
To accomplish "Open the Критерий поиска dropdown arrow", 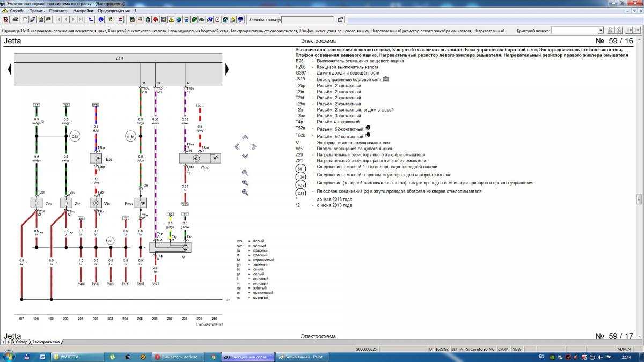I will pos(601,31).
